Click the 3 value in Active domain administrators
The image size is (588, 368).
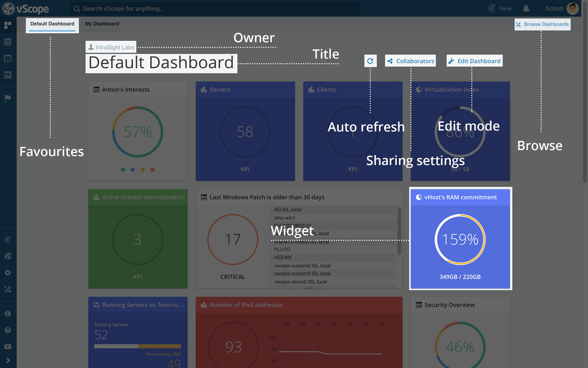point(138,239)
